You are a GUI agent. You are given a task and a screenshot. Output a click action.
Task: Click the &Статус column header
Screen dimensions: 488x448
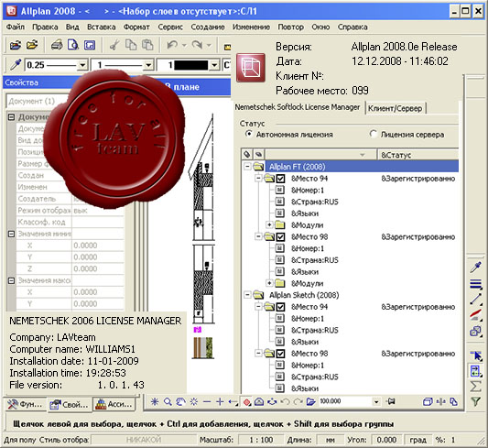(x=418, y=155)
